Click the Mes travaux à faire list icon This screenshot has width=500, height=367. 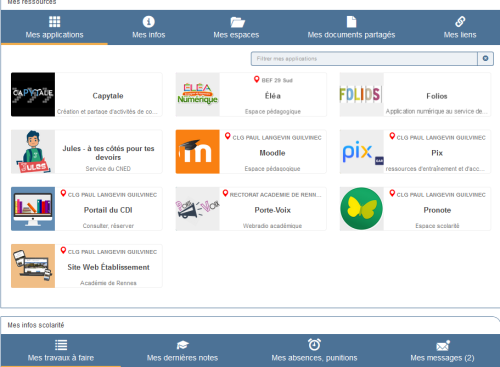(61, 345)
